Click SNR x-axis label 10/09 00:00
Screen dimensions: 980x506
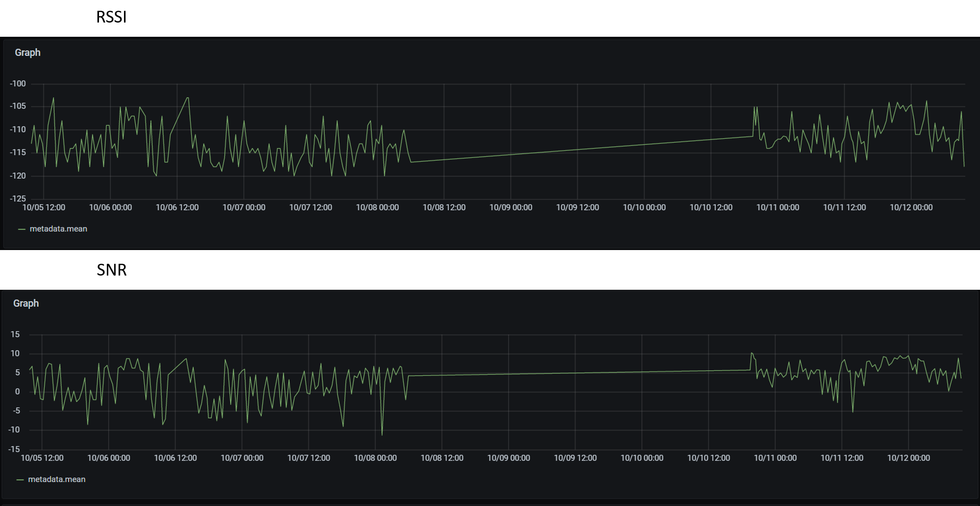pyautogui.click(x=509, y=458)
